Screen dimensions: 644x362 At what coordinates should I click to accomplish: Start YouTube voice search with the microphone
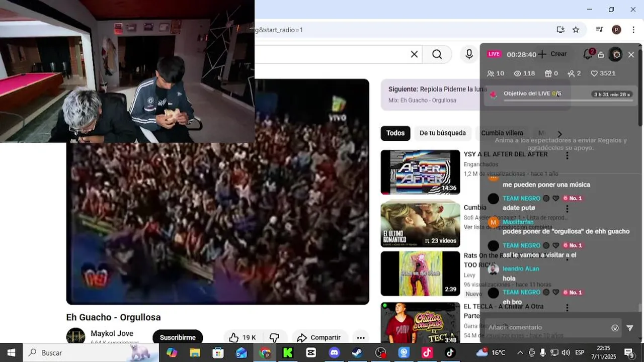469,54
